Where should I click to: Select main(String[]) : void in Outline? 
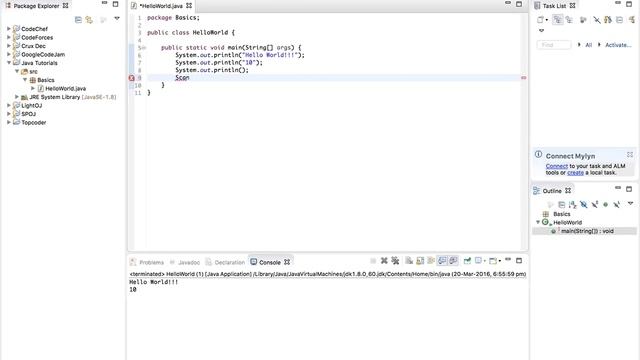587,231
